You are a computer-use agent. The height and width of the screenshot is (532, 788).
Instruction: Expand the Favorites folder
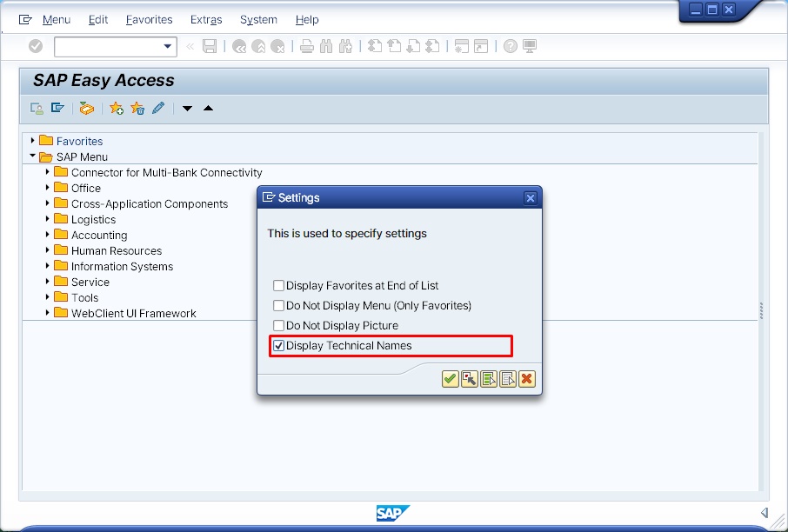click(x=33, y=141)
